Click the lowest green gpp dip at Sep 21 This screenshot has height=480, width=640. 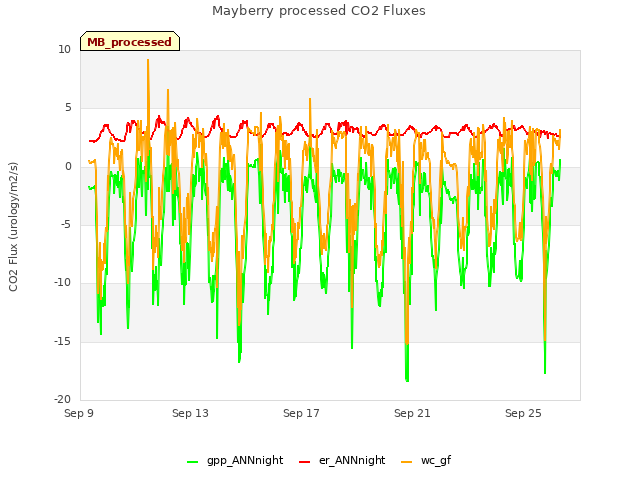tap(407, 380)
